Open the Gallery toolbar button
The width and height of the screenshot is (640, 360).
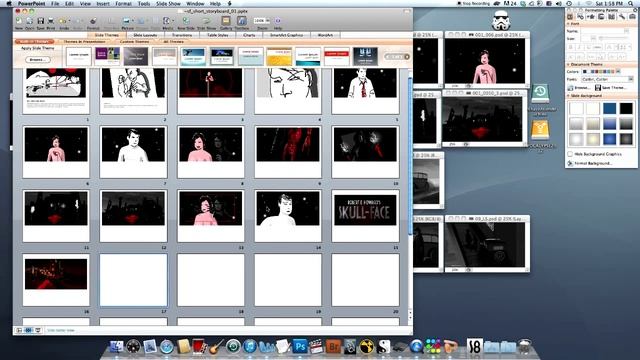(226, 21)
